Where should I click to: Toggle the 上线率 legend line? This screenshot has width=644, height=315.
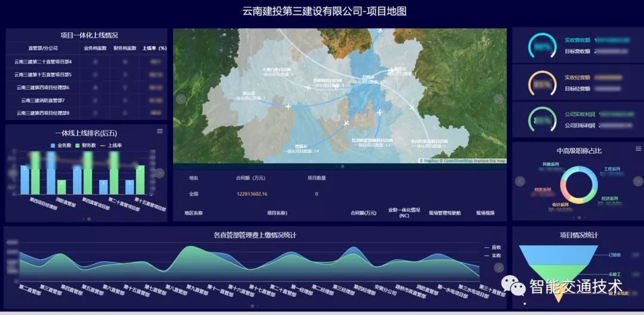[110, 145]
